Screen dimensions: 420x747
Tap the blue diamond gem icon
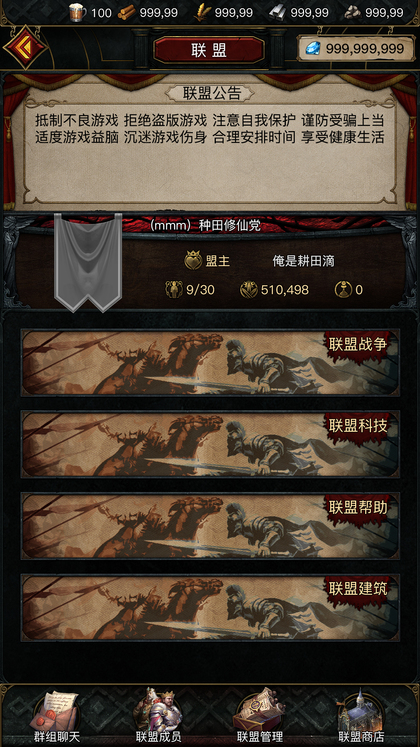(313, 48)
